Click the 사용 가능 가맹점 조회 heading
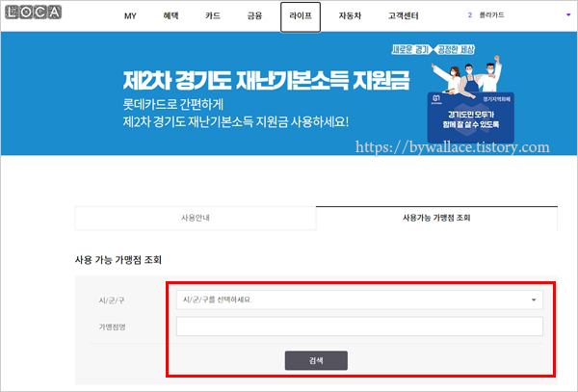578x392 pixels. (x=118, y=260)
